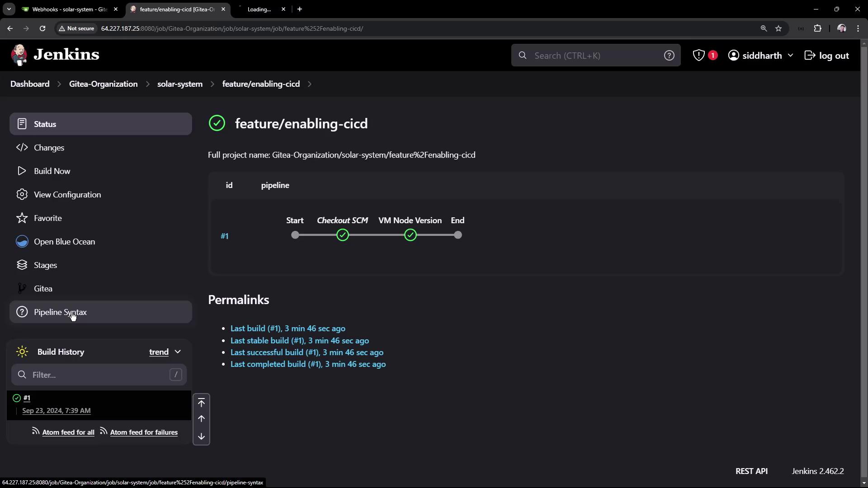Open Blue Ocean from the sidebar
Image resolution: width=868 pixels, height=488 pixels.
(64, 242)
